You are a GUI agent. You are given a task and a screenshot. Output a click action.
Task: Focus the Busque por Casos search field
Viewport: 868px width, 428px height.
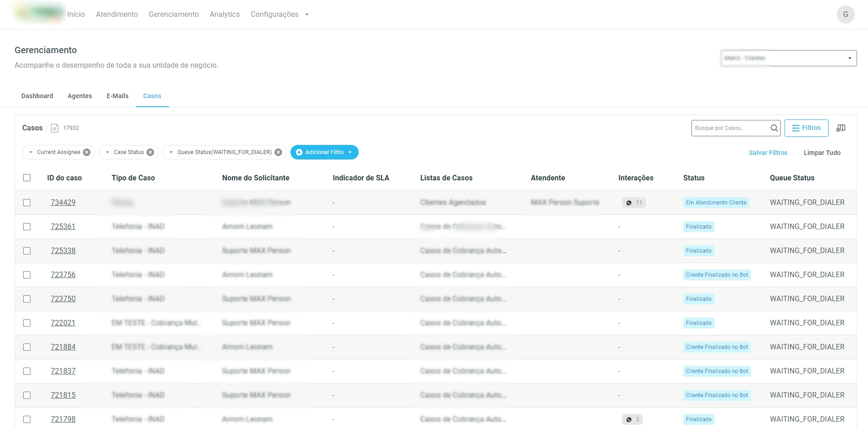coord(729,128)
